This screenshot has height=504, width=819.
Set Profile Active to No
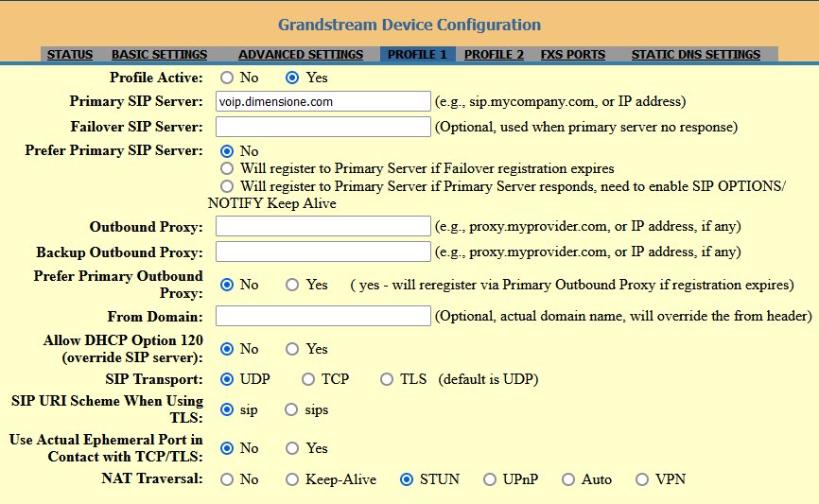227,78
